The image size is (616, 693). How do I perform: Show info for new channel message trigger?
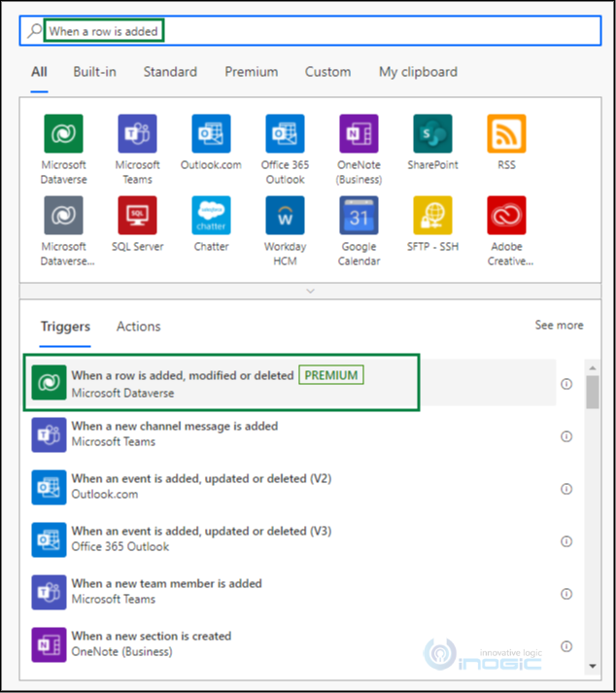point(566,436)
